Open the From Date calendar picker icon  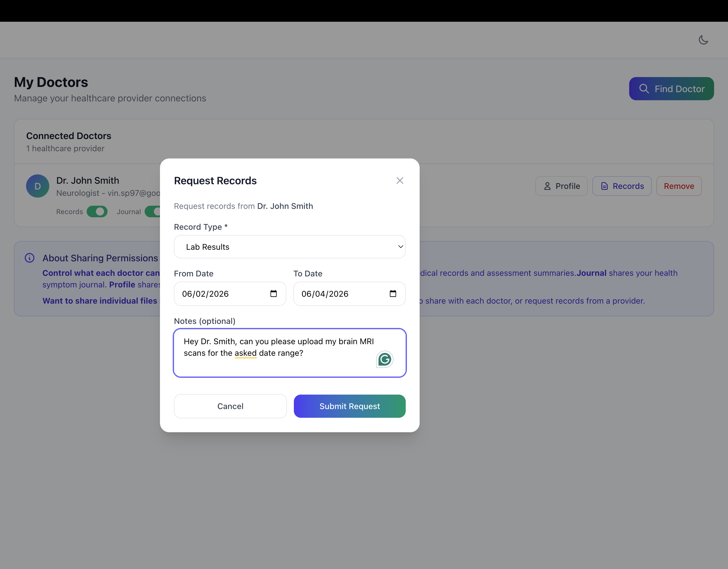coord(273,293)
